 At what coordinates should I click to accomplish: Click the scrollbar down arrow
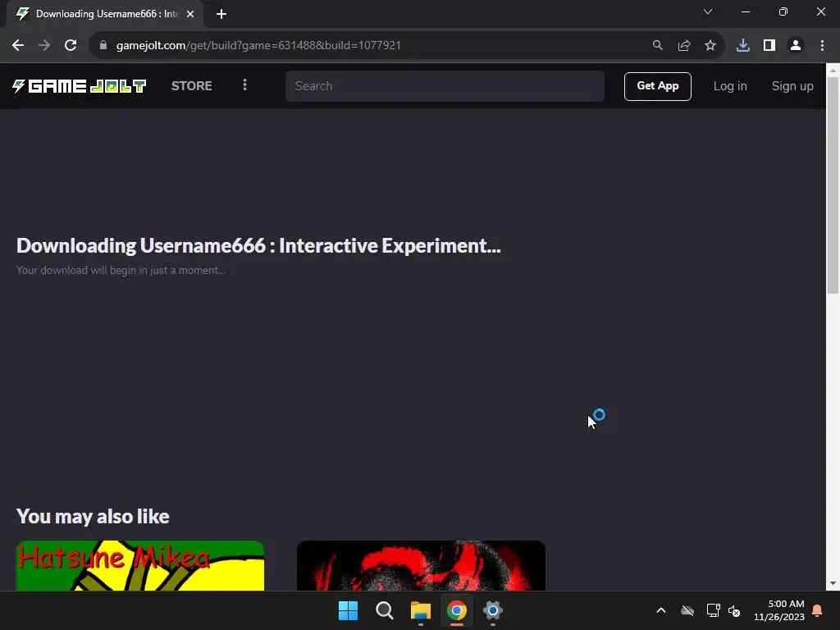(833, 583)
